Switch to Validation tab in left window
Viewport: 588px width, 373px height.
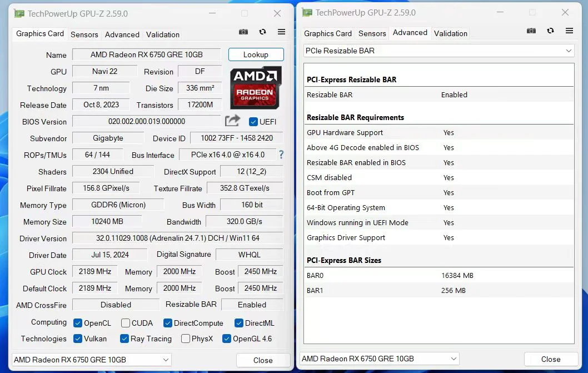[x=163, y=34]
